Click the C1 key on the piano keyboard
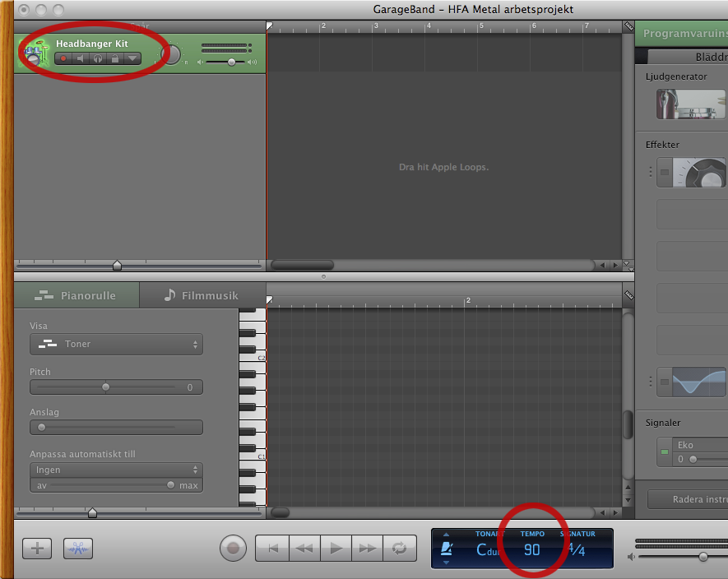This screenshot has width=728, height=579. 252,456
